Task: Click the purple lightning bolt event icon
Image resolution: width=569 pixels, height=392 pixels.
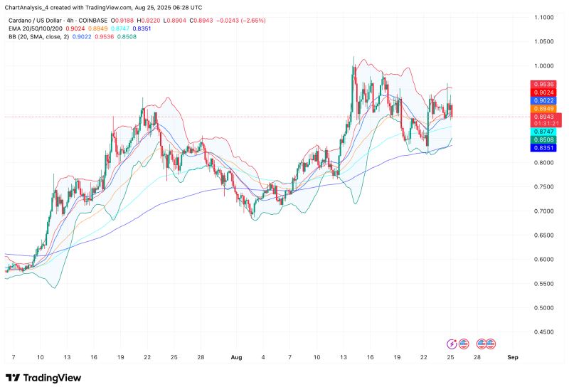Action: pyautogui.click(x=452, y=342)
